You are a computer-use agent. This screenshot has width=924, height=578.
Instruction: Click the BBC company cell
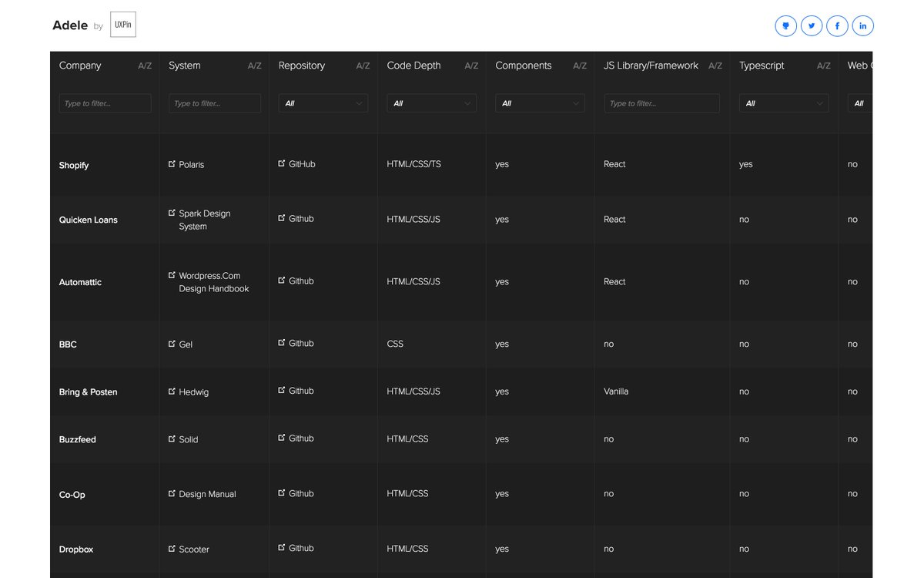68,344
